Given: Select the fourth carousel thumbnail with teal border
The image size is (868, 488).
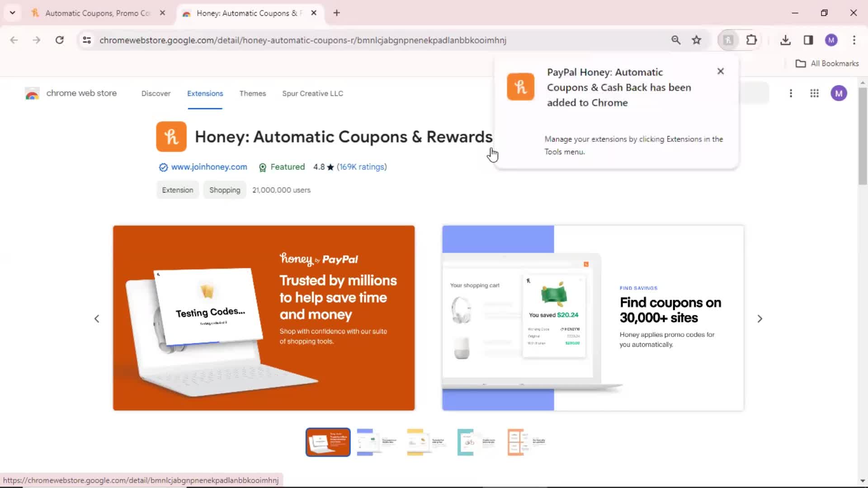Looking at the screenshot, I should (477, 442).
